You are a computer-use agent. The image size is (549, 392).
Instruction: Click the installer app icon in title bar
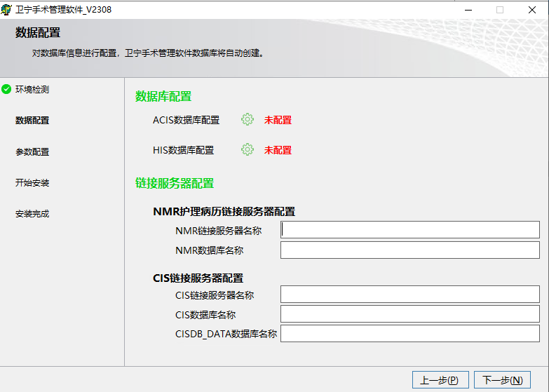tap(6, 9)
